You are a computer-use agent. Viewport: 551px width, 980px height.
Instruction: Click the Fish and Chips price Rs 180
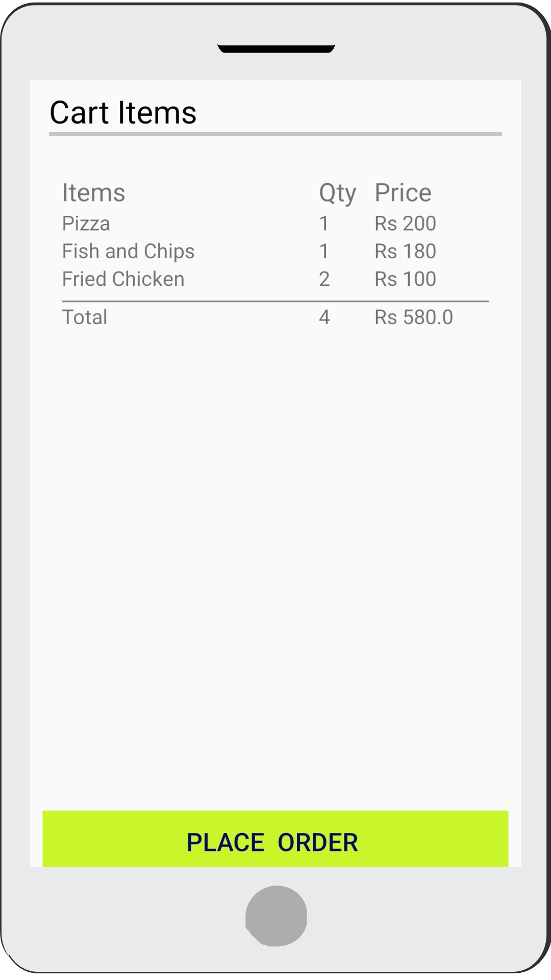coord(405,251)
